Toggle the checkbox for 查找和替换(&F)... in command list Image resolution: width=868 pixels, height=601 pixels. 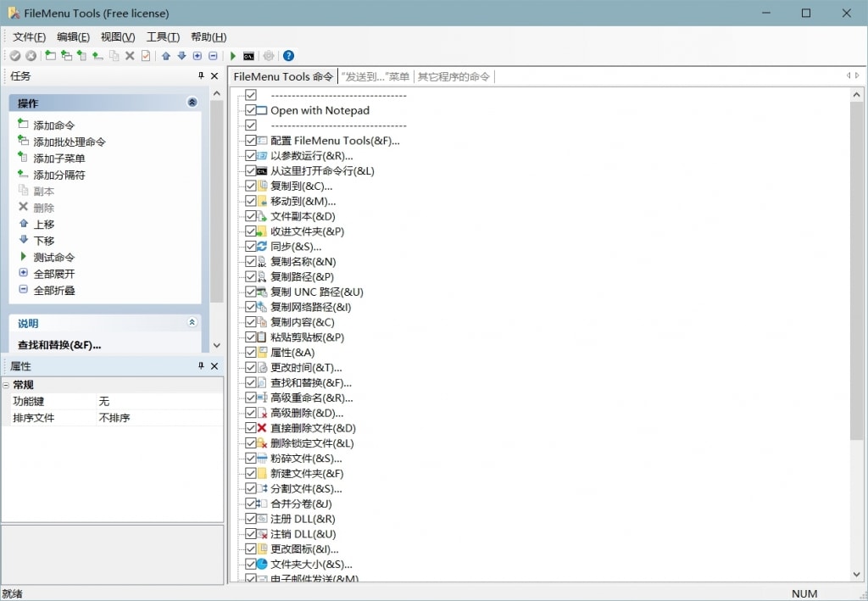(251, 382)
